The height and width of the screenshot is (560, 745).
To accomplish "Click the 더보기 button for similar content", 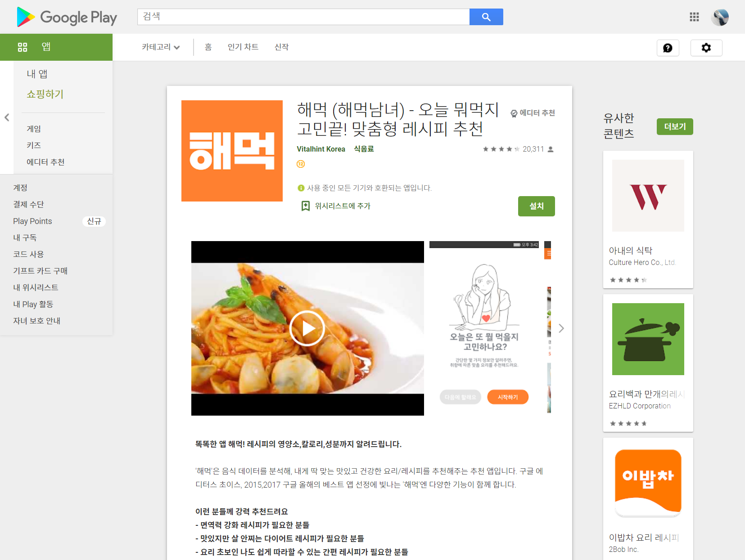I will click(675, 127).
